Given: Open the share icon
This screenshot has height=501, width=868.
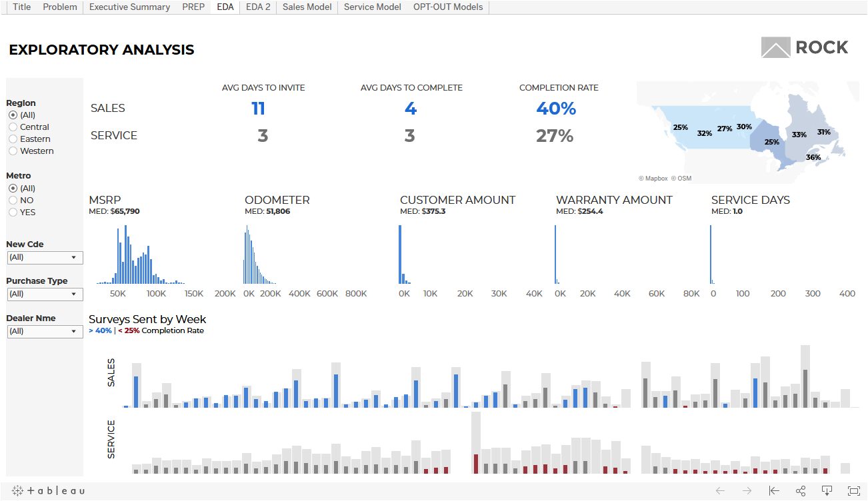Looking at the screenshot, I should pyautogui.click(x=801, y=491).
